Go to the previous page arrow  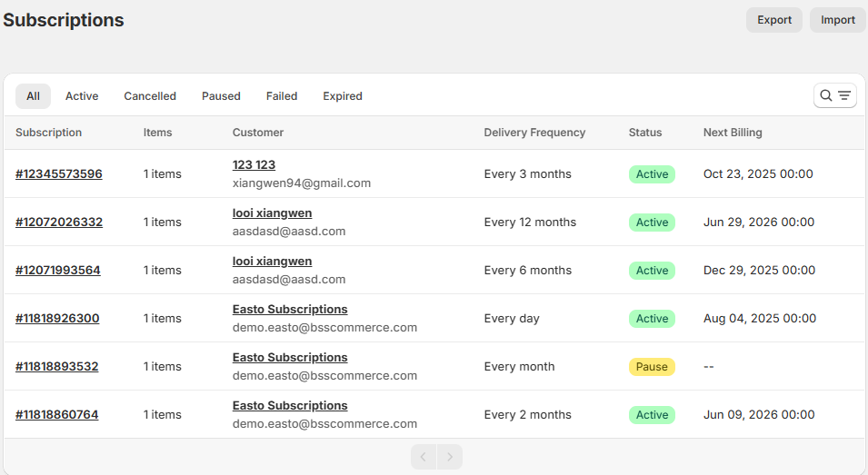click(x=424, y=457)
